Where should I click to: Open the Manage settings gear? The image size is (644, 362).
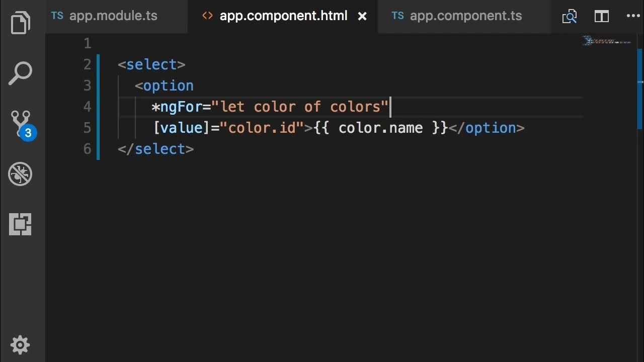tap(21, 345)
